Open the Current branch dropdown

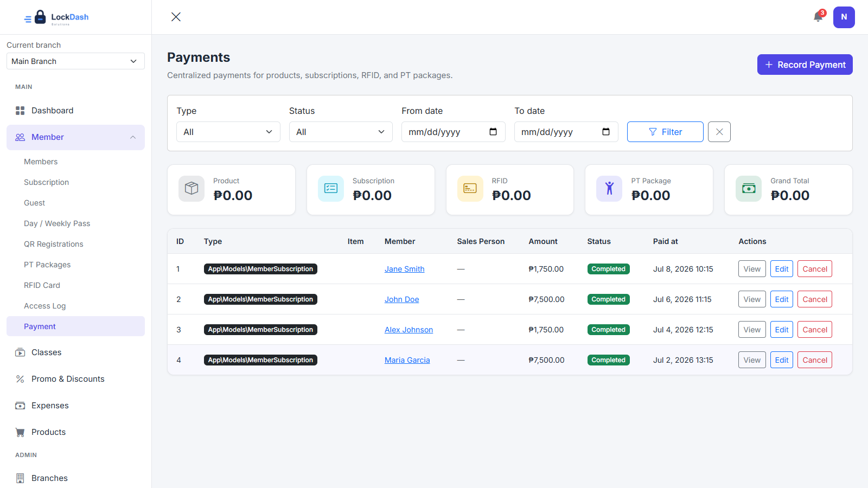[x=75, y=61]
